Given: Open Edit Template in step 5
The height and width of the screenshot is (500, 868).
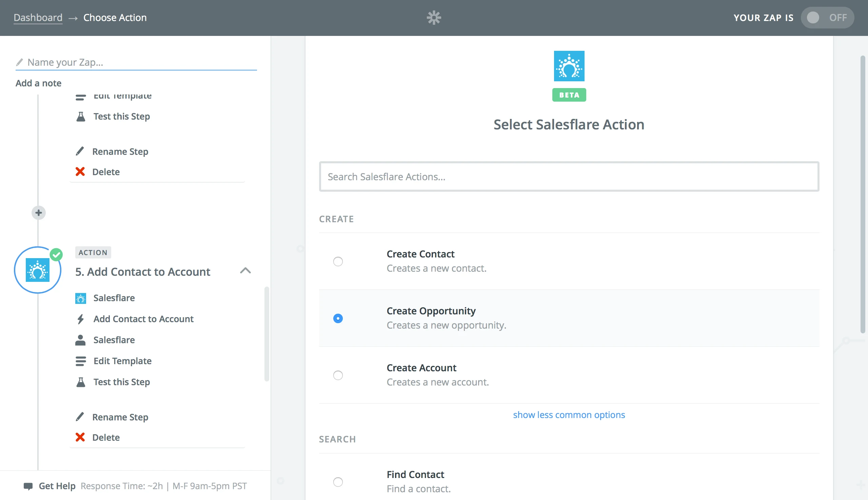Looking at the screenshot, I should pos(122,360).
